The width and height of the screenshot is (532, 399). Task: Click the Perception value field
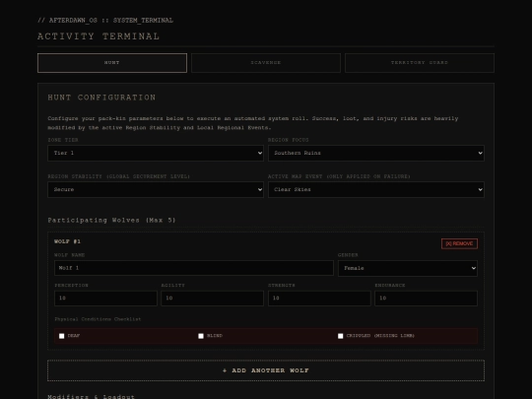[x=105, y=299]
